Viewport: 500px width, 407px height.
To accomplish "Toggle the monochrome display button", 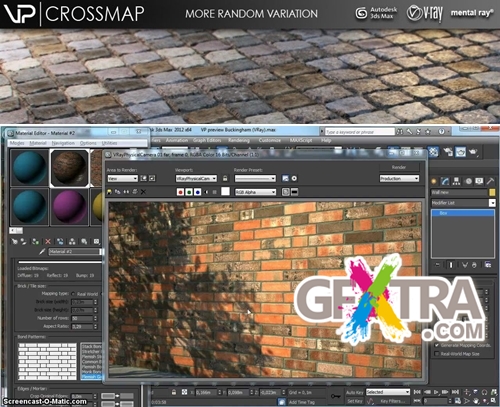I will (x=215, y=192).
